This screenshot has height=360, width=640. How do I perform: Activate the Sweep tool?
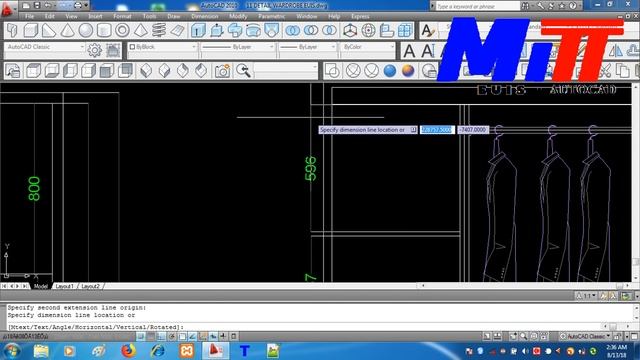235,31
